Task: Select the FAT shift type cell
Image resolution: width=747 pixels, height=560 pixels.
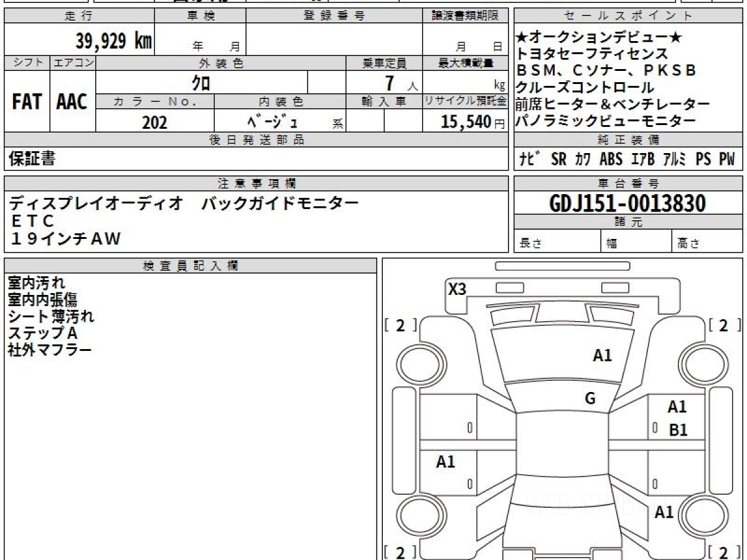Action: click(27, 102)
